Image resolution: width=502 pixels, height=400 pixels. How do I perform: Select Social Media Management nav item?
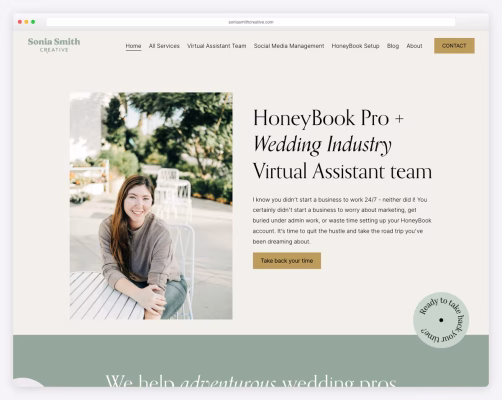pos(289,46)
